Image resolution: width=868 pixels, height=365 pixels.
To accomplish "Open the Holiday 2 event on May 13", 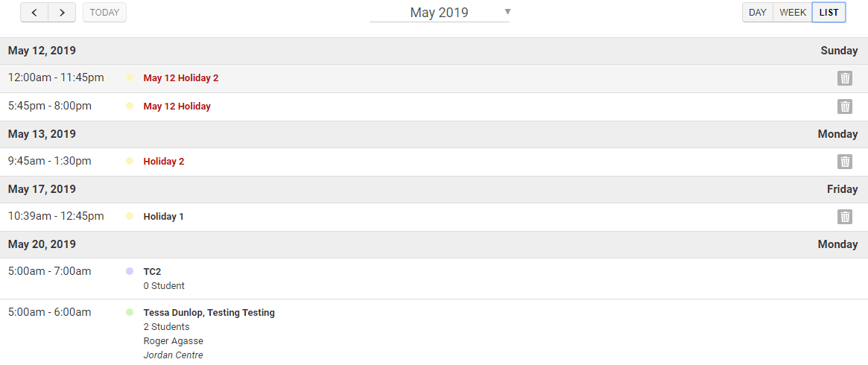I will point(164,162).
